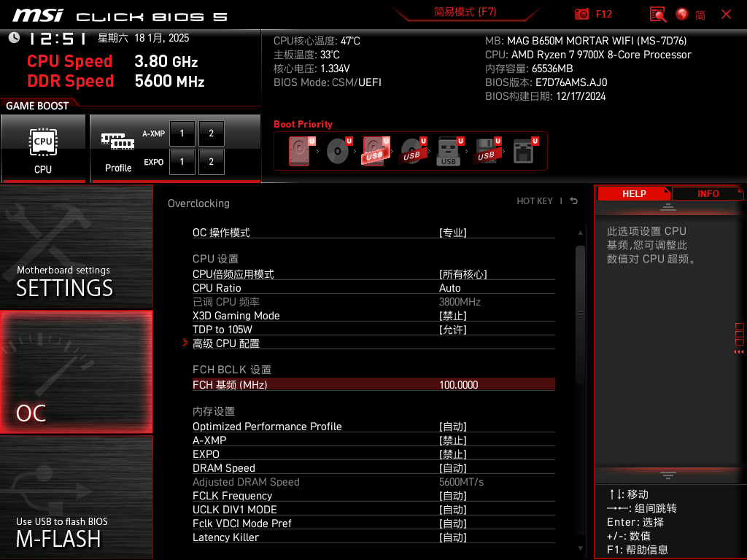Screen dimensions: 747x560
Task: Select the OC section in sidebar
Action: pyautogui.click(x=76, y=372)
